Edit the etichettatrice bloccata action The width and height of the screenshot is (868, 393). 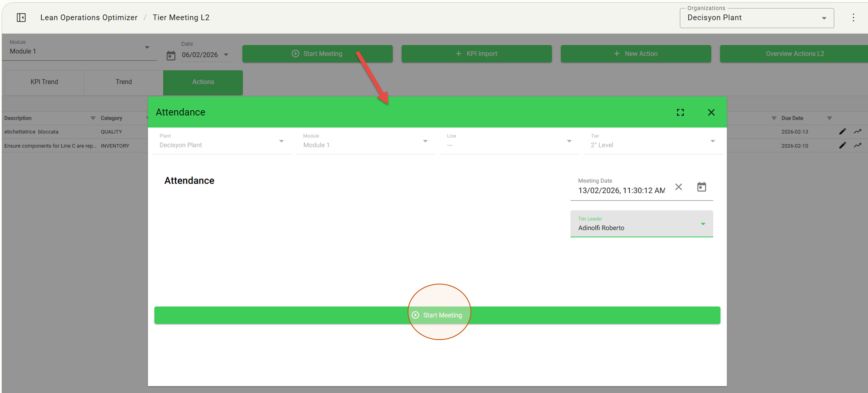pos(842,132)
